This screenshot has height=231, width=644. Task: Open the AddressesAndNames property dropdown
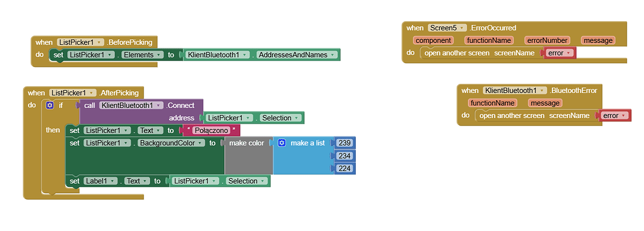[297, 55]
